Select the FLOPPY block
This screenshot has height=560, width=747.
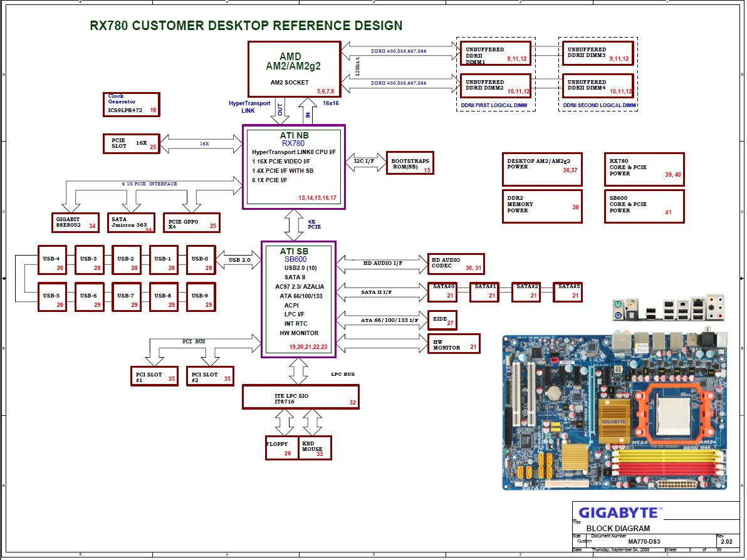282,448
